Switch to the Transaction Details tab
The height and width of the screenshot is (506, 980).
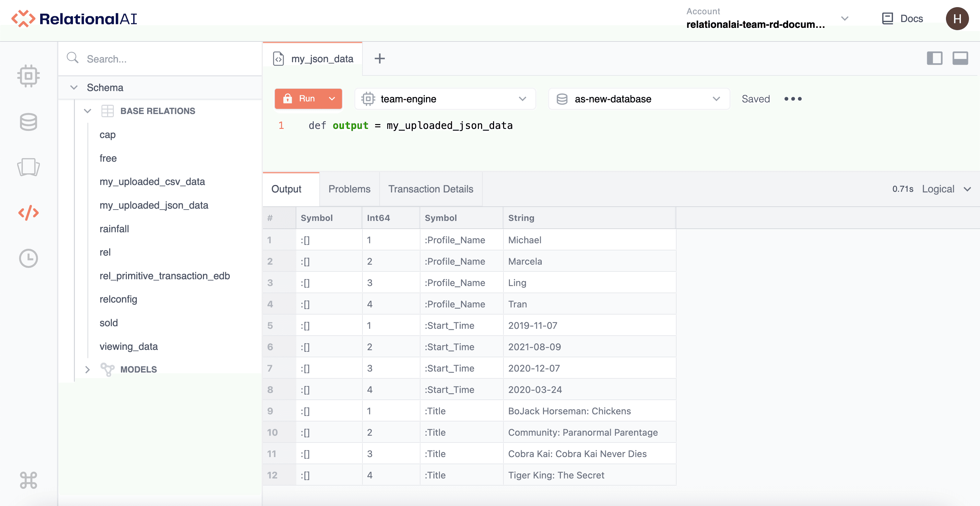(431, 189)
